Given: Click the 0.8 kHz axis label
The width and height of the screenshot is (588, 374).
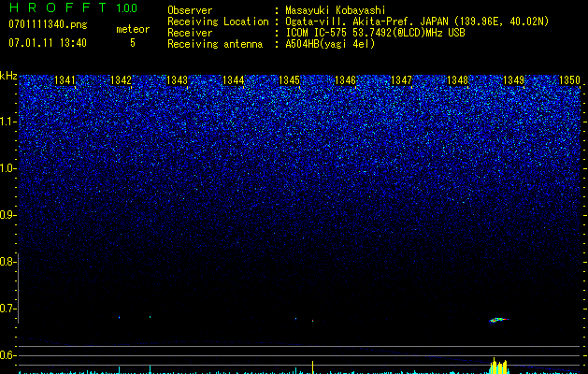Looking at the screenshot, I should tap(7, 262).
